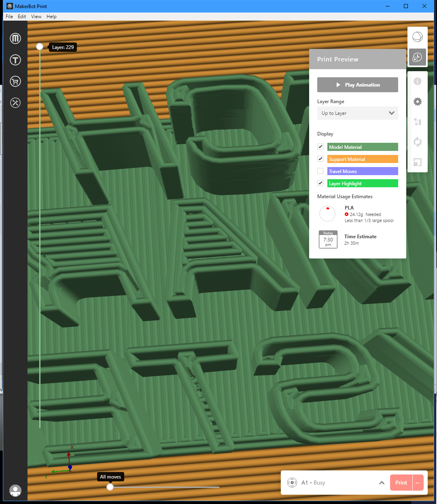The width and height of the screenshot is (437, 504).
Task: Open print settings gear icon
Action: tap(418, 102)
